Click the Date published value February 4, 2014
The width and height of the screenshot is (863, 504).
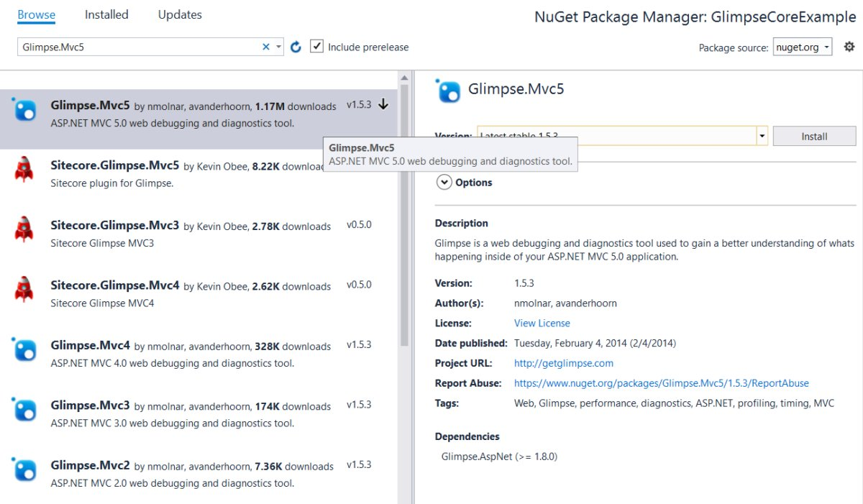tap(595, 343)
